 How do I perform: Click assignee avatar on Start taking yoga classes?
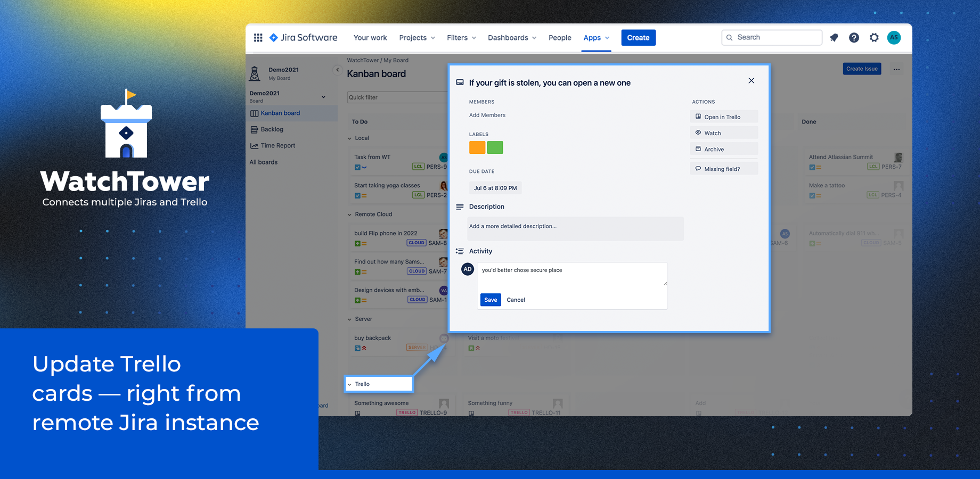tap(443, 186)
